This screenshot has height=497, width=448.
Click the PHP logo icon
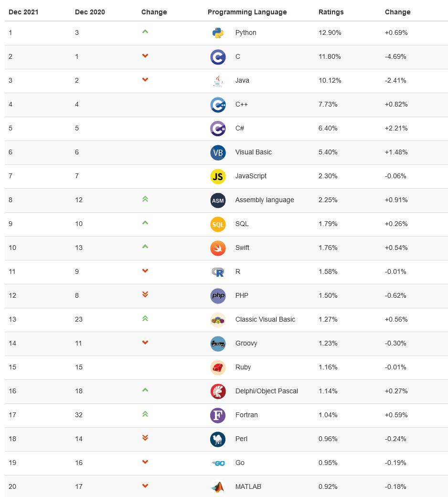tap(218, 296)
